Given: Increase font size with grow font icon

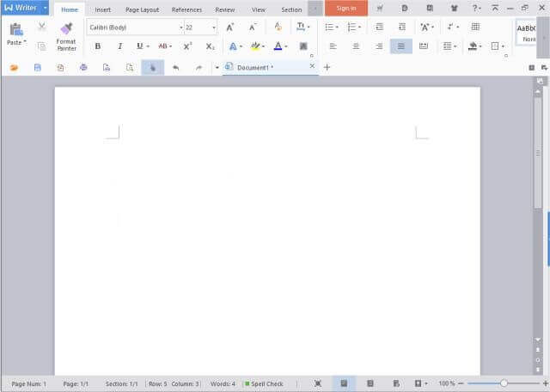Looking at the screenshot, I should click(229, 28).
